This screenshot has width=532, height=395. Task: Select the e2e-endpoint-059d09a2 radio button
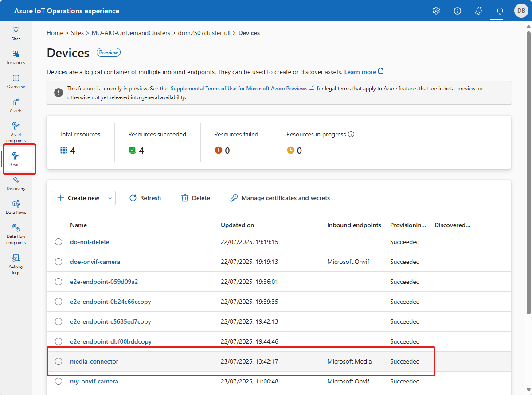pyautogui.click(x=59, y=282)
